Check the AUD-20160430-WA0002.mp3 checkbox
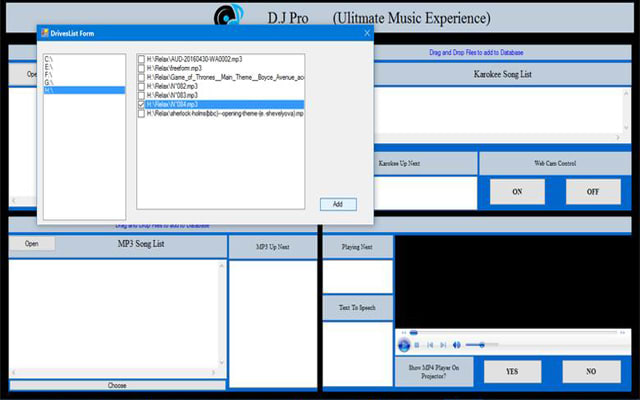The width and height of the screenshot is (640, 400). point(141,60)
